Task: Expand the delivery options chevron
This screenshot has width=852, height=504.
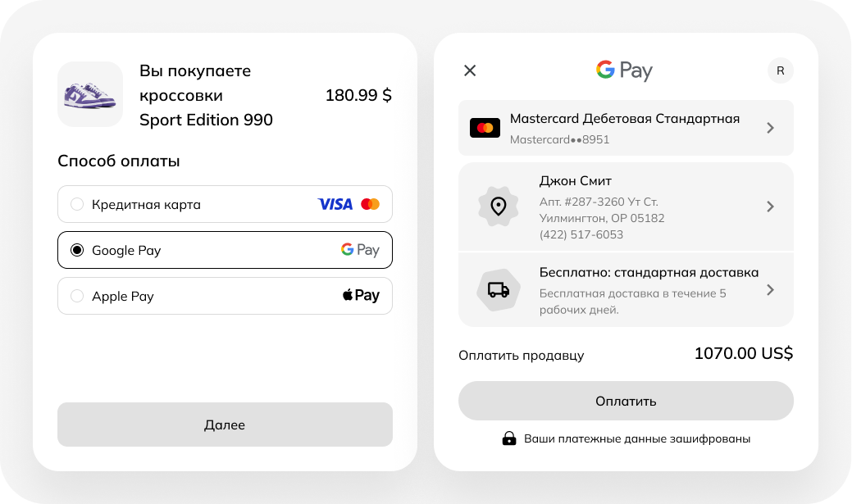Action: point(770,290)
